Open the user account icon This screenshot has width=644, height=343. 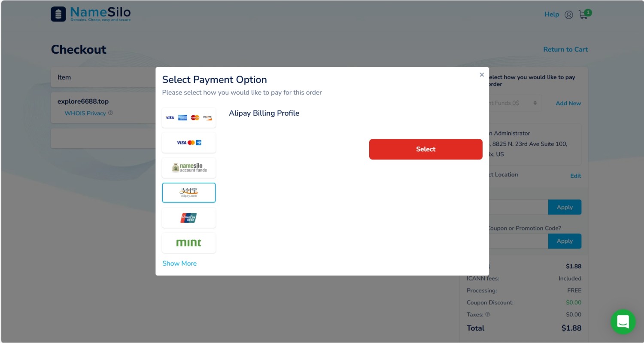tap(569, 15)
